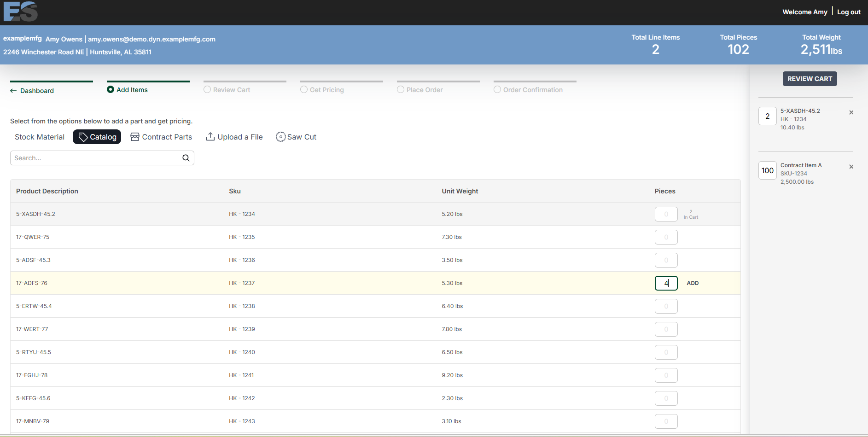Remove 5-XASDH-45.2 from cart with X
868x437 pixels.
point(851,112)
